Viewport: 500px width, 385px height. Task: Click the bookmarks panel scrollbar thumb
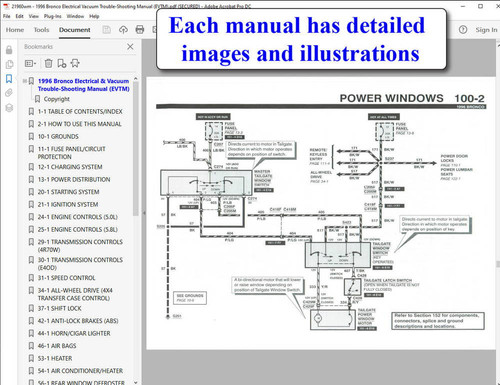pos(136,149)
